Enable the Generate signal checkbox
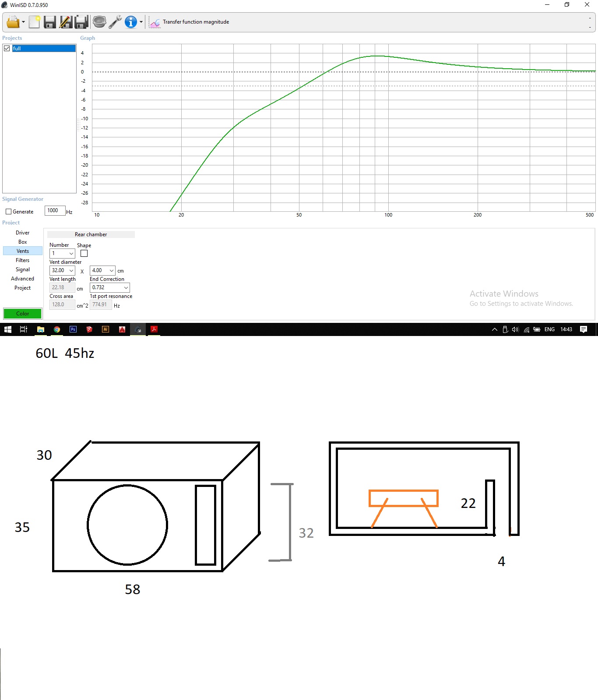Viewport: 598px width, 700px height. 8,212
